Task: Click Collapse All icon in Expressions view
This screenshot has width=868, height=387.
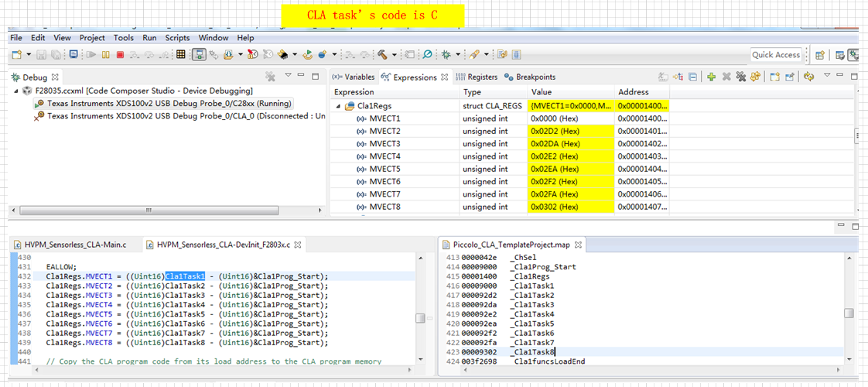Action: [692, 76]
